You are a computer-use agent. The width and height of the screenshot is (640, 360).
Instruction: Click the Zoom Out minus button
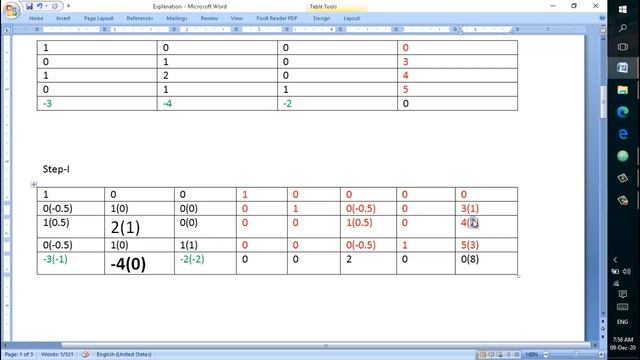click(x=546, y=355)
